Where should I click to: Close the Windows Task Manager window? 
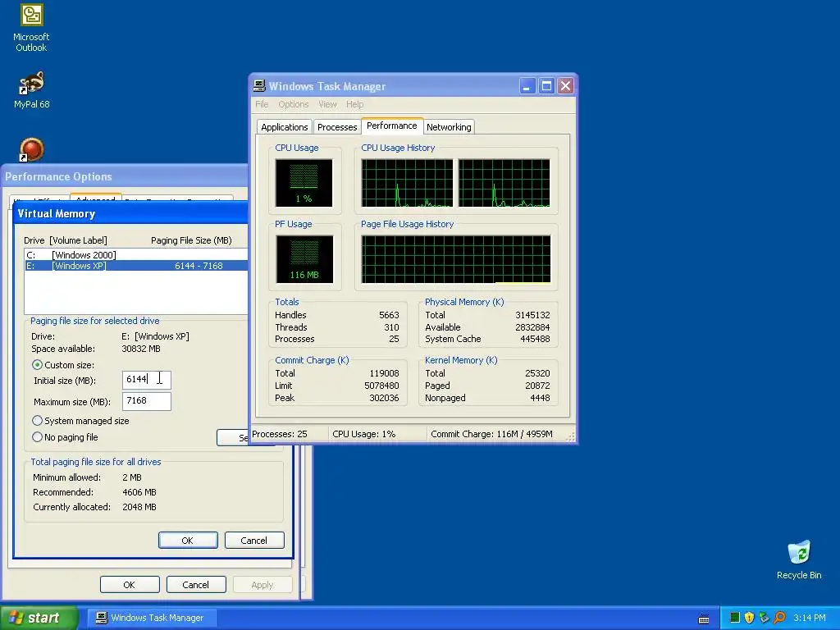[x=566, y=85]
